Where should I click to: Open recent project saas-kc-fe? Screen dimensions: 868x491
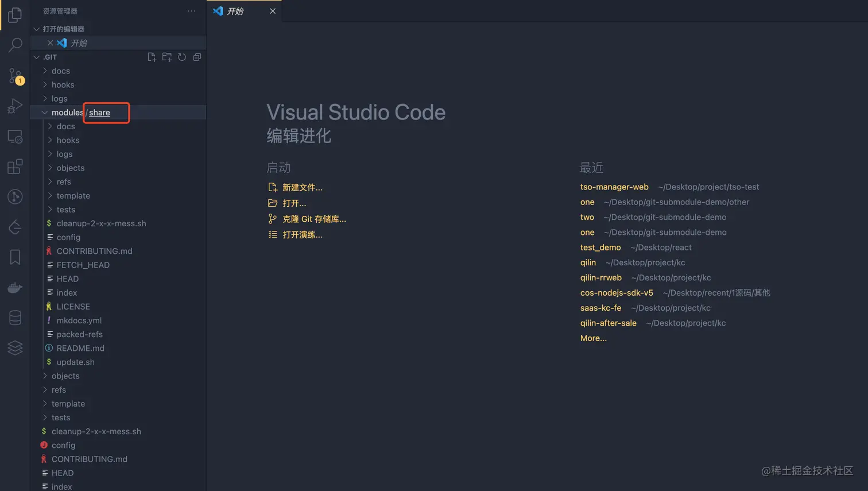point(600,308)
